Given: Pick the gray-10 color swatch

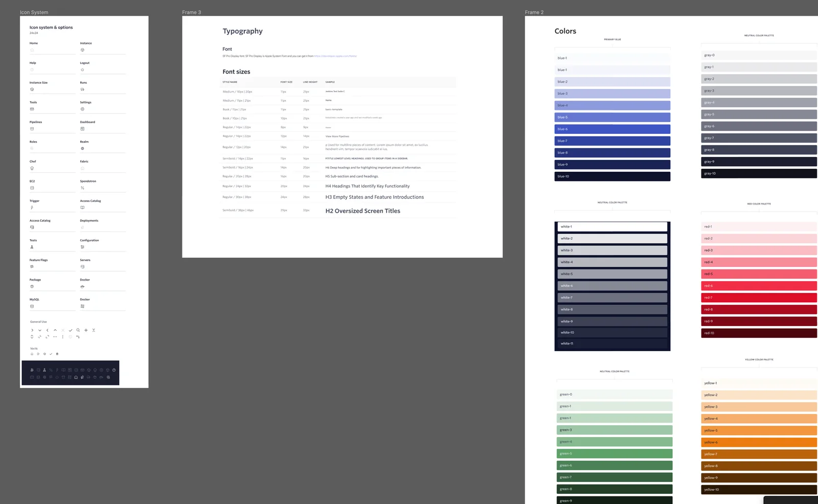Looking at the screenshot, I should [x=759, y=173].
